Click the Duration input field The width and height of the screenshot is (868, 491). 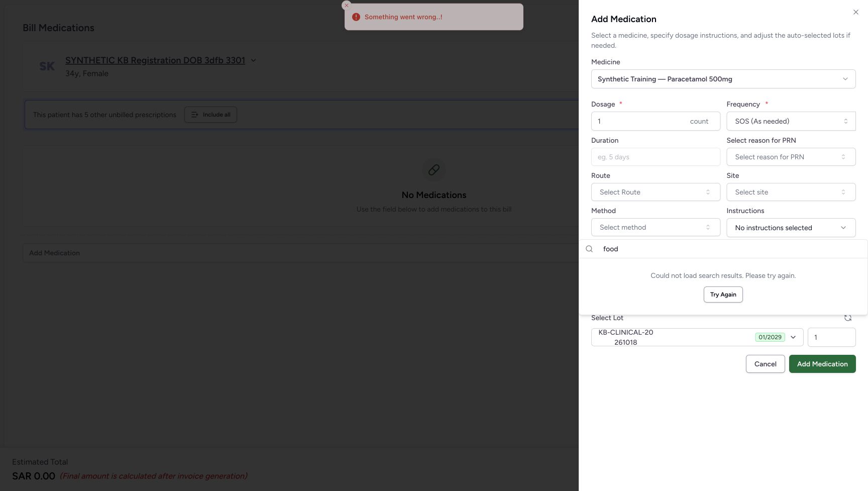pyautogui.click(x=656, y=157)
